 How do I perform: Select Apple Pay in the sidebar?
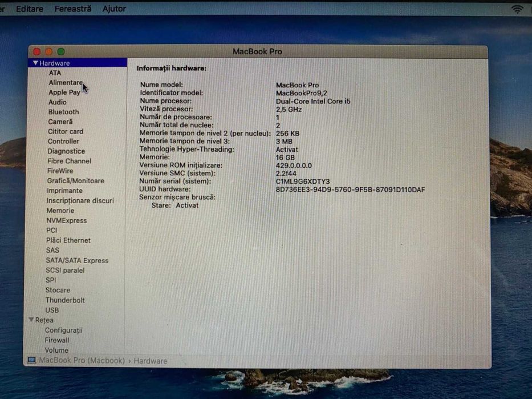click(64, 92)
